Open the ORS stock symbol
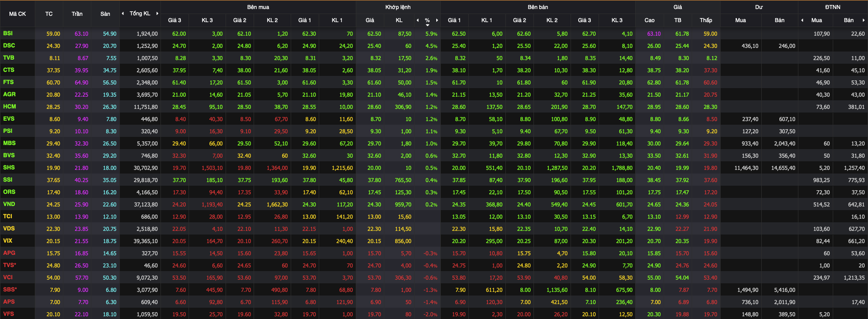Viewport: 868px width, 319px height. (9, 192)
